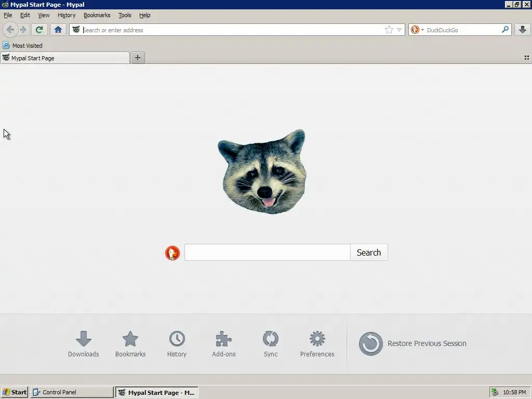The height and width of the screenshot is (399, 532).
Task: Open the Windows Start menu
Action: coord(14,392)
